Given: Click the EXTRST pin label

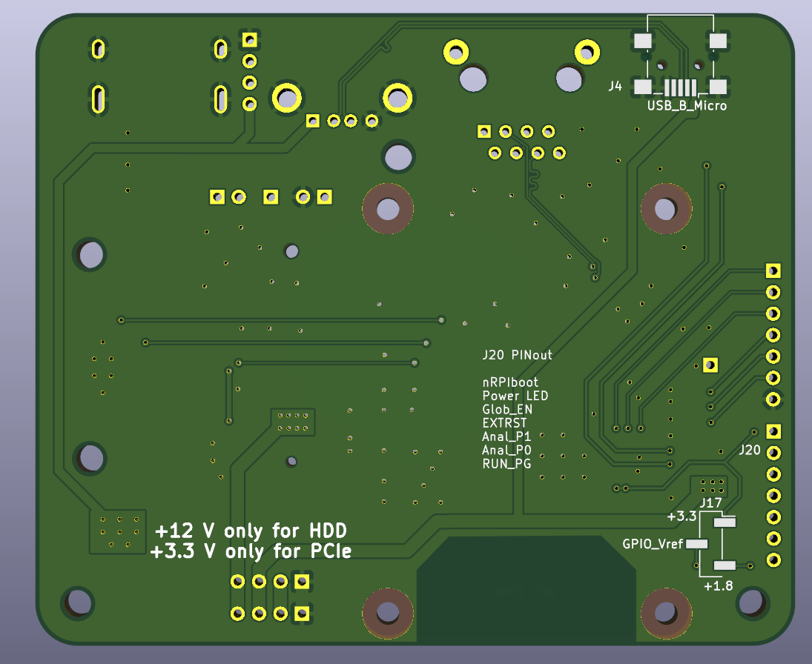Looking at the screenshot, I should pyautogui.click(x=504, y=423).
